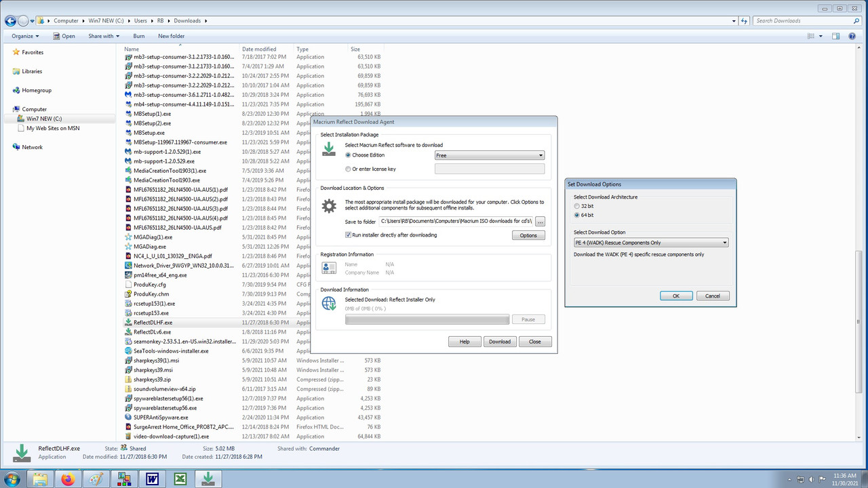
Task: Open Windows Explorer from the taskbar
Action: pyautogui.click(x=40, y=479)
